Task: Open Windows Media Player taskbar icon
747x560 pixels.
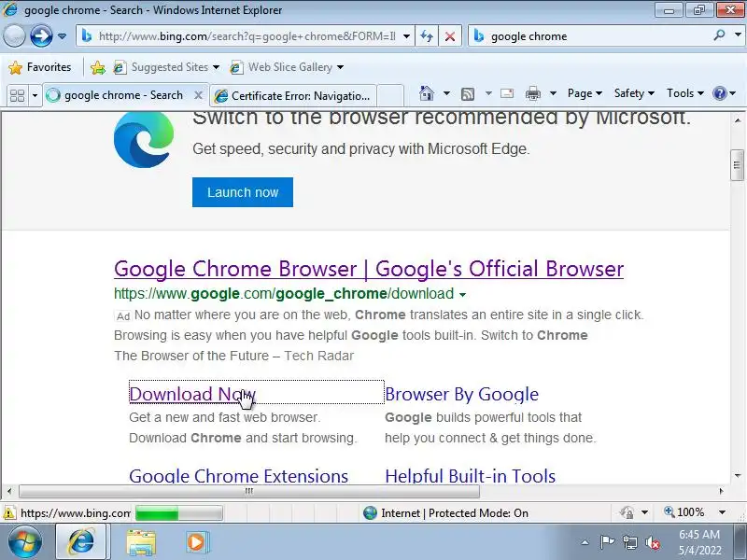Action: click(x=196, y=542)
